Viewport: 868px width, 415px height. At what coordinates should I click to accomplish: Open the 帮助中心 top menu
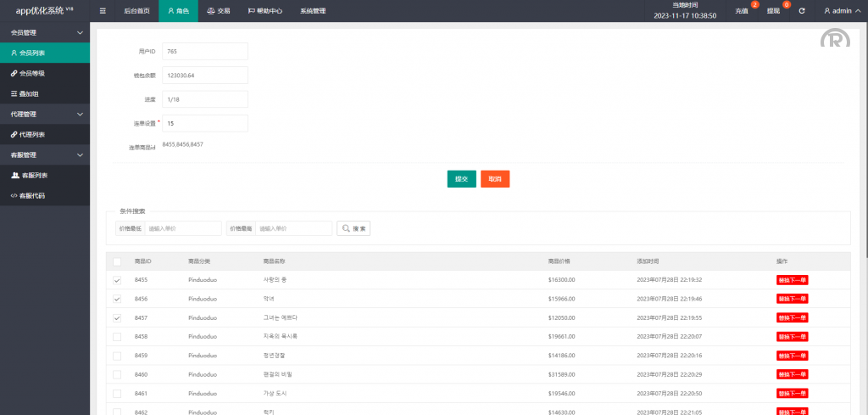point(265,11)
